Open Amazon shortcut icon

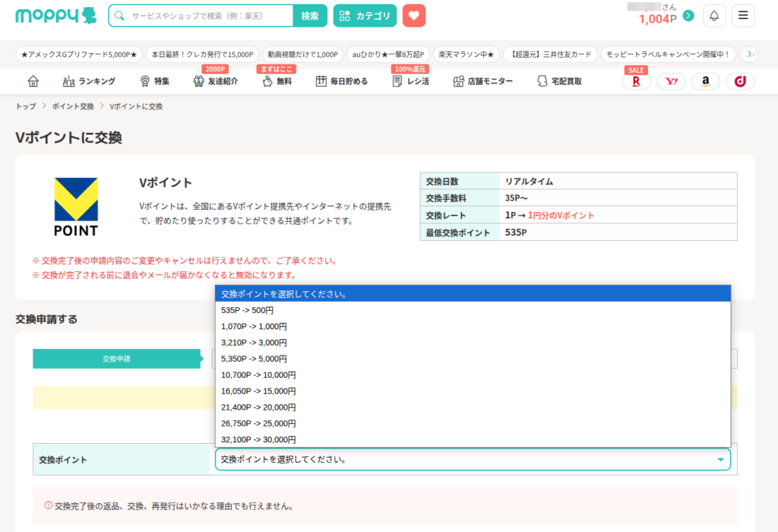coord(705,81)
